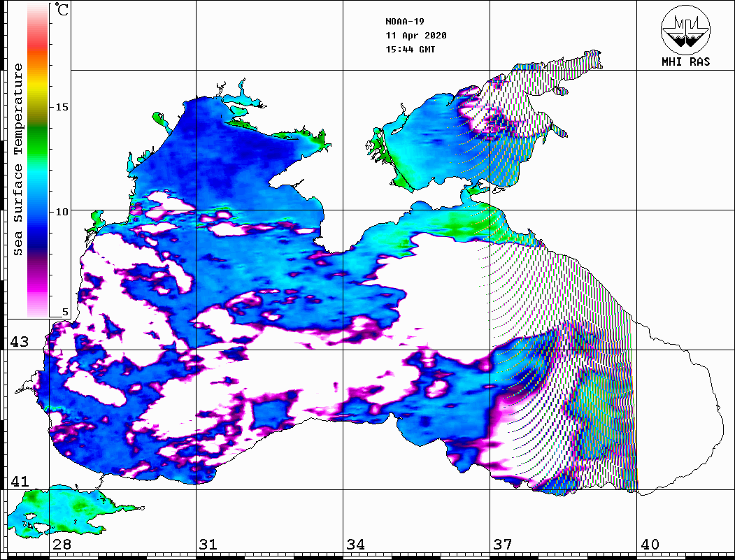Viewport: 735px width, 560px height.
Task: Click the date text "11 Apr 2020"
Action: coord(416,36)
